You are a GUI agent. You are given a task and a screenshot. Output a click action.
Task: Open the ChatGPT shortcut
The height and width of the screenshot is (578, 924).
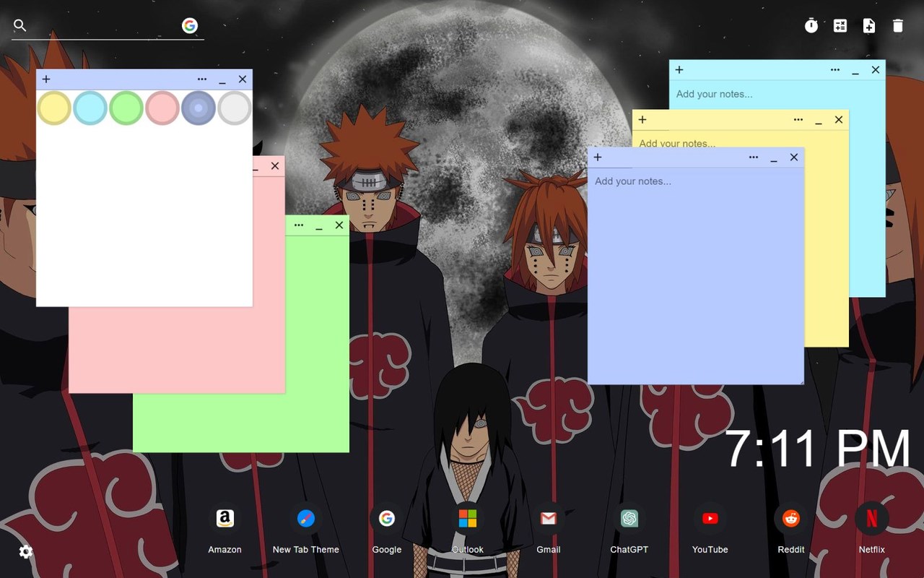pos(629,519)
